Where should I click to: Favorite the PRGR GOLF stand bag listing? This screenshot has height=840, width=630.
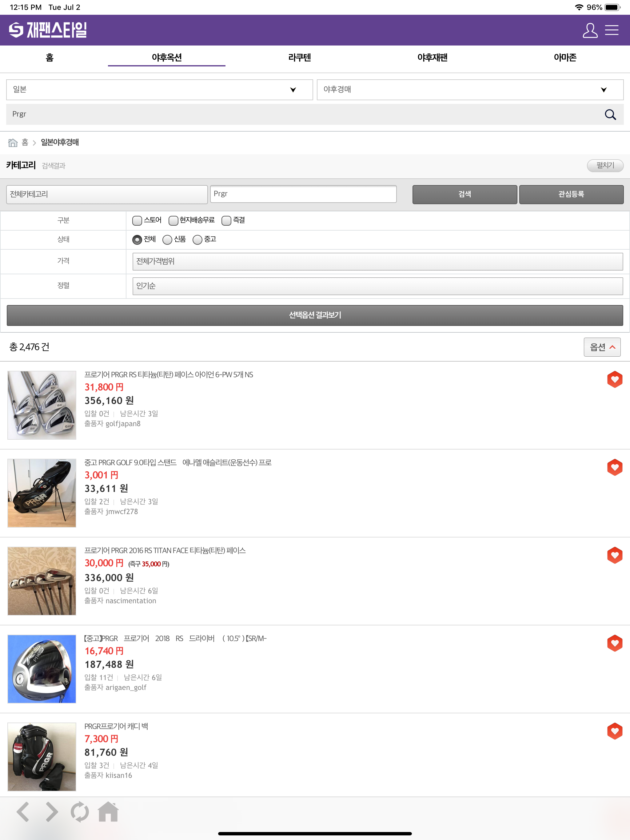coord(614,467)
